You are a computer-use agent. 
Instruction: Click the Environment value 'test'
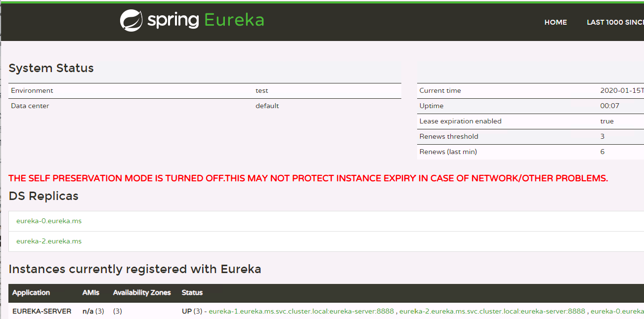coord(262,91)
